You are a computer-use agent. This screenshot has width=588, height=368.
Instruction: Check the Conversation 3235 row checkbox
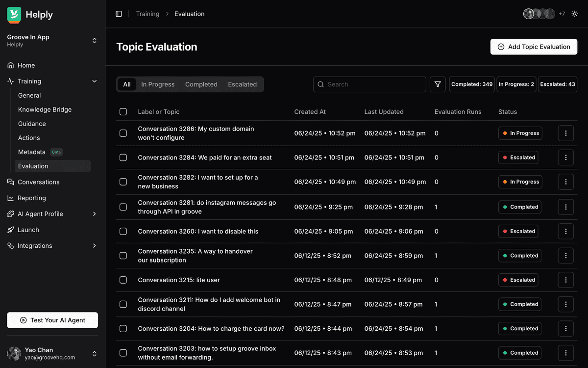click(x=123, y=256)
